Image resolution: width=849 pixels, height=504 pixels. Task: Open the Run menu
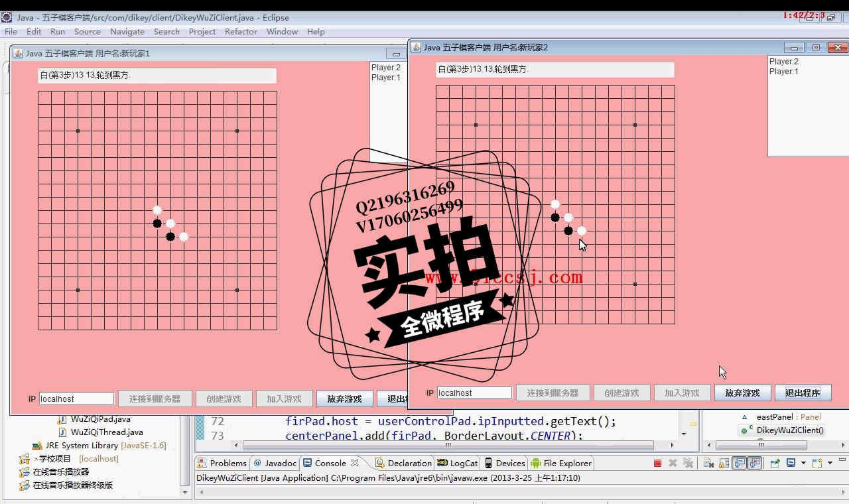(58, 31)
